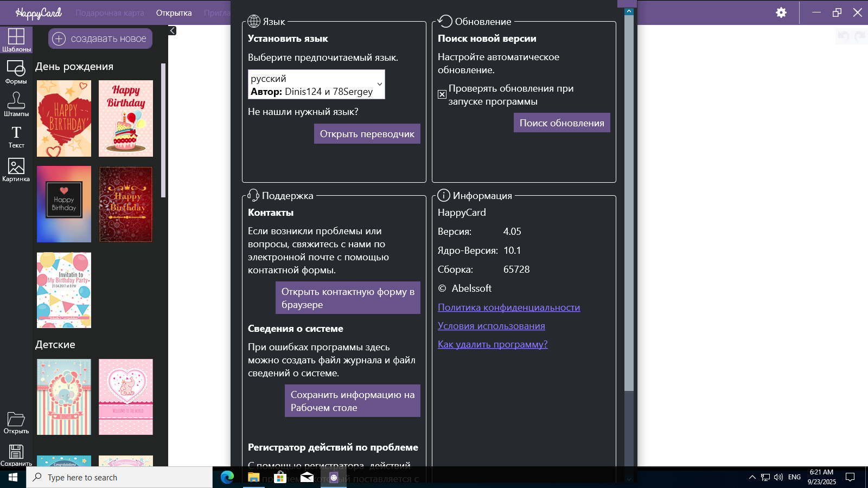Open the Шаблоны templates panel
The height and width of the screenshot is (488, 868).
point(16,40)
